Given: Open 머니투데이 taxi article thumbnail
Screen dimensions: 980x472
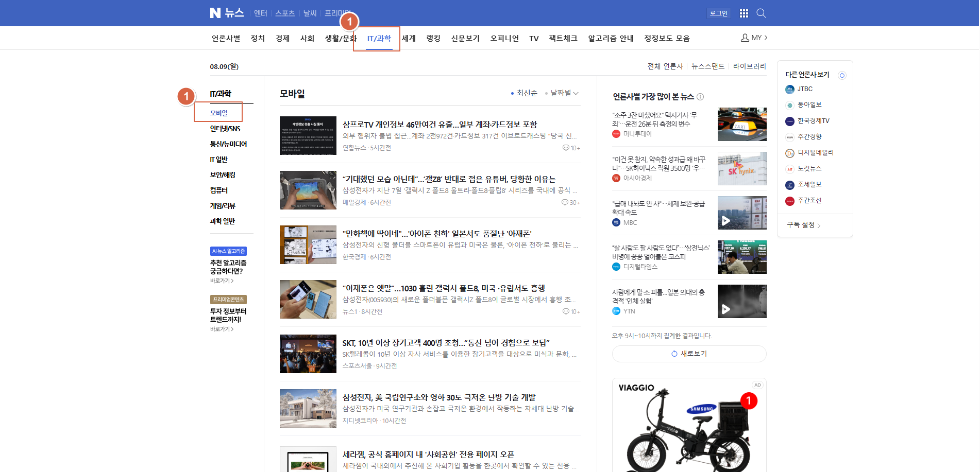Looking at the screenshot, I should 742,124.
